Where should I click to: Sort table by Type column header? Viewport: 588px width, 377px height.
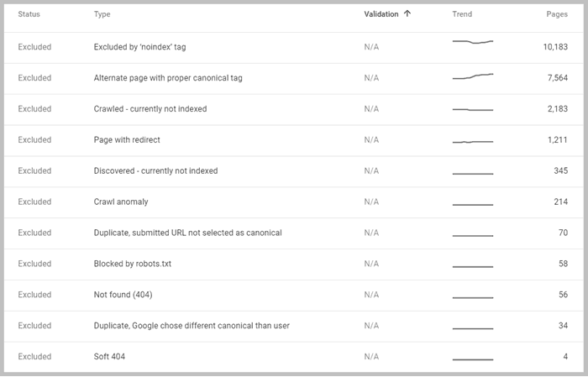coord(102,14)
